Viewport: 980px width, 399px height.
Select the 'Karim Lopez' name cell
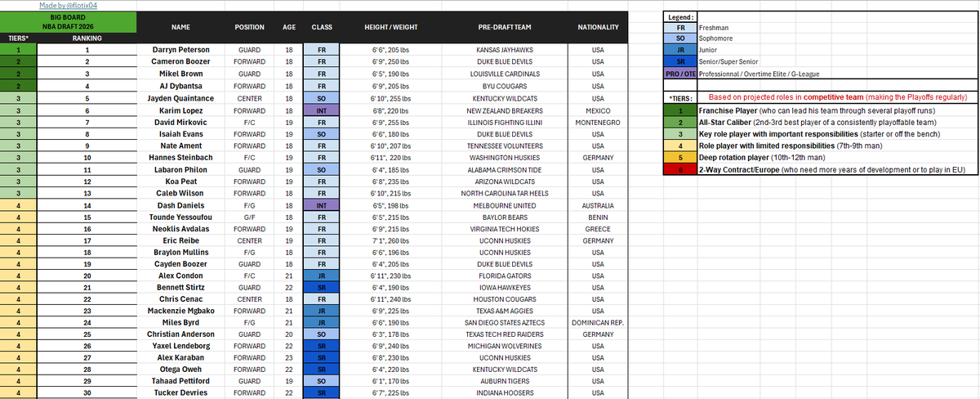click(181, 110)
